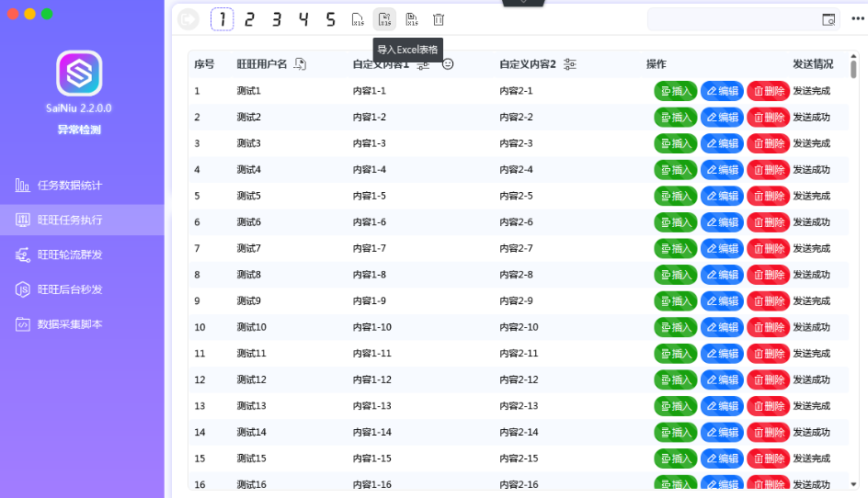Click the top search input field
The height and width of the screenshot is (498, 868).
[x=731, y=19]
